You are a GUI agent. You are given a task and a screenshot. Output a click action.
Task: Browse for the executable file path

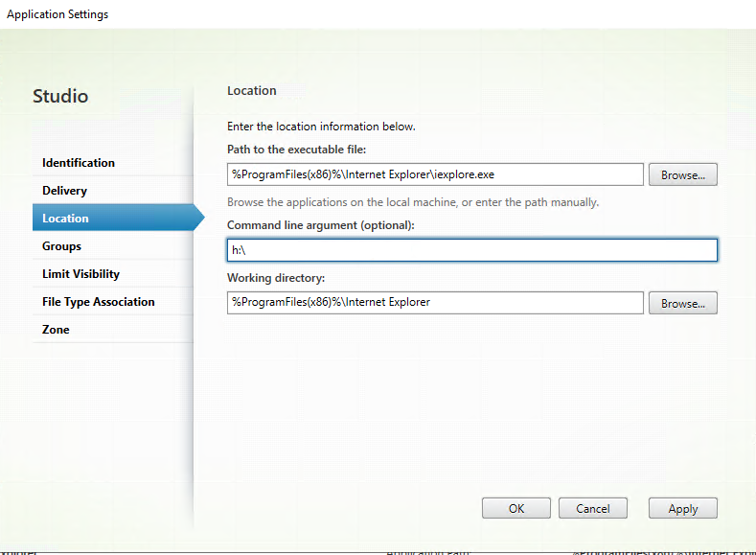point(682,174)
